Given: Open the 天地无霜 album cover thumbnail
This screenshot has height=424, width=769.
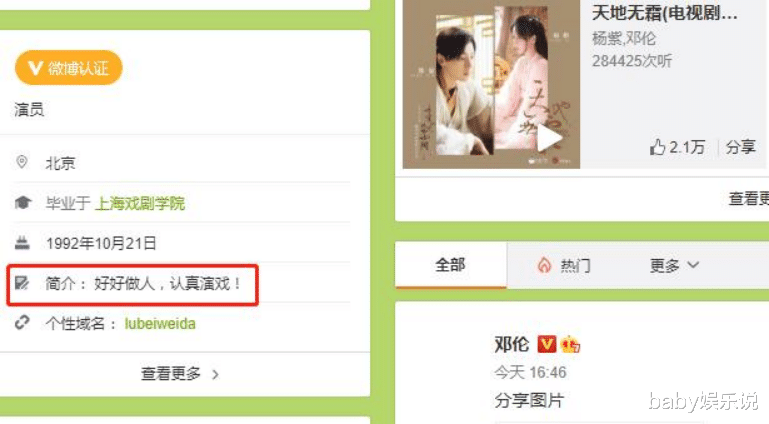Looking at the screenshot, I should click(491, 84).
